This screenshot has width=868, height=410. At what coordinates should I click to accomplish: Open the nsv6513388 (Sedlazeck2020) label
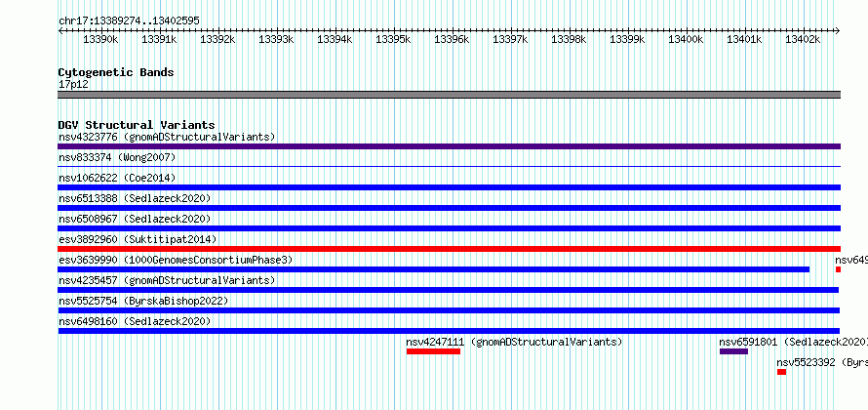coord(135,198)
